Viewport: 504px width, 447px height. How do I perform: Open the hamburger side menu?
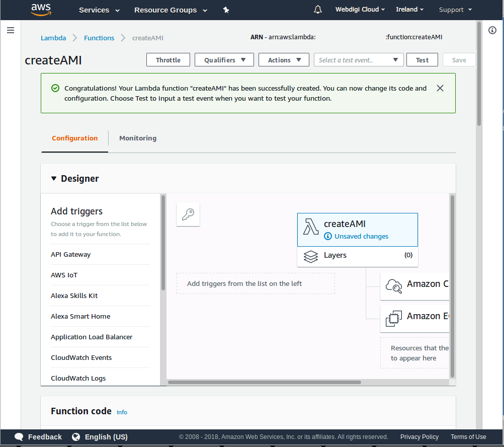(11, 30)
